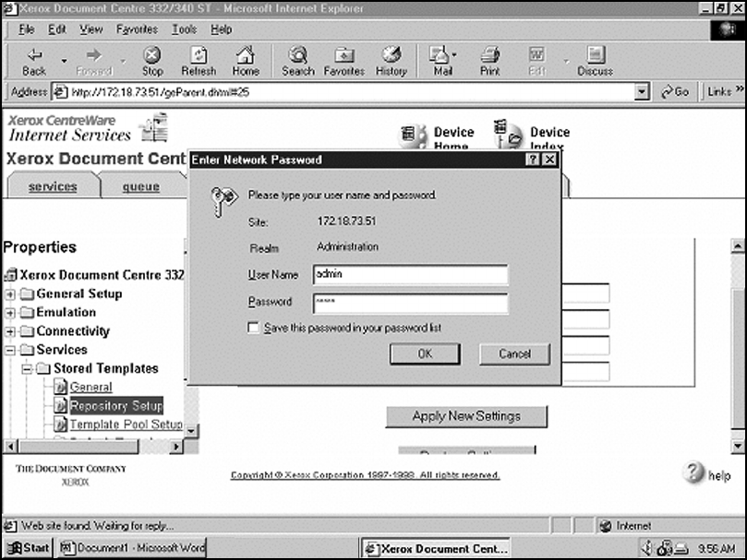The image size is (747, 560).
Task: Click the Go arrow icon beside address bar
Action: pyautogui.click(x=667, y=91)
